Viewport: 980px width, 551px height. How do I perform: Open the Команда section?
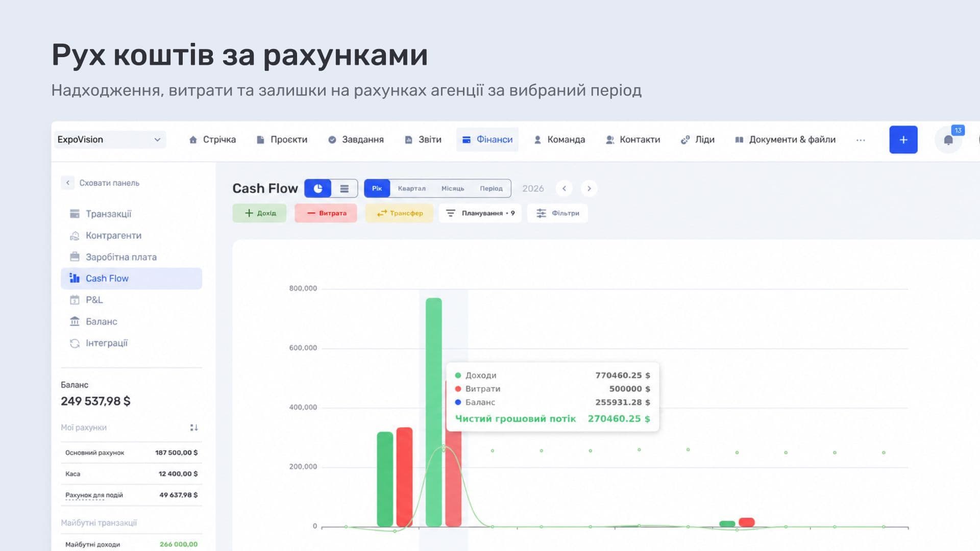[559, 139]
